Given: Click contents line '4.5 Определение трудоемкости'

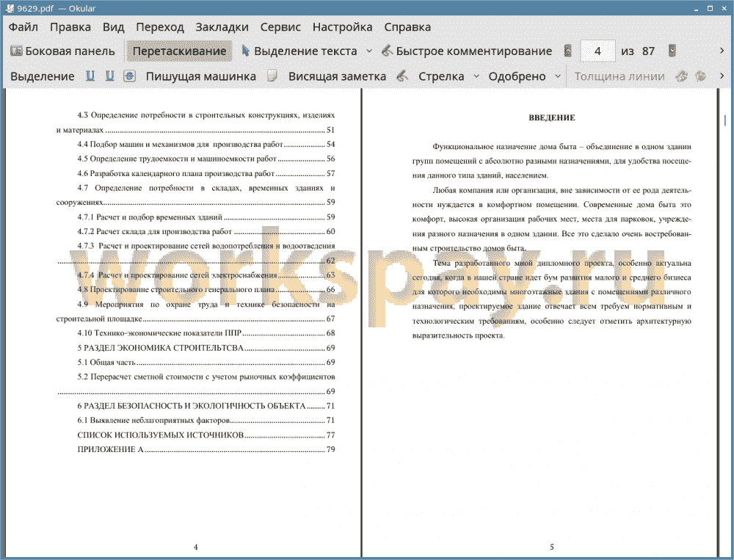Looking at the screenshot, I should click(x=206, y=159).
